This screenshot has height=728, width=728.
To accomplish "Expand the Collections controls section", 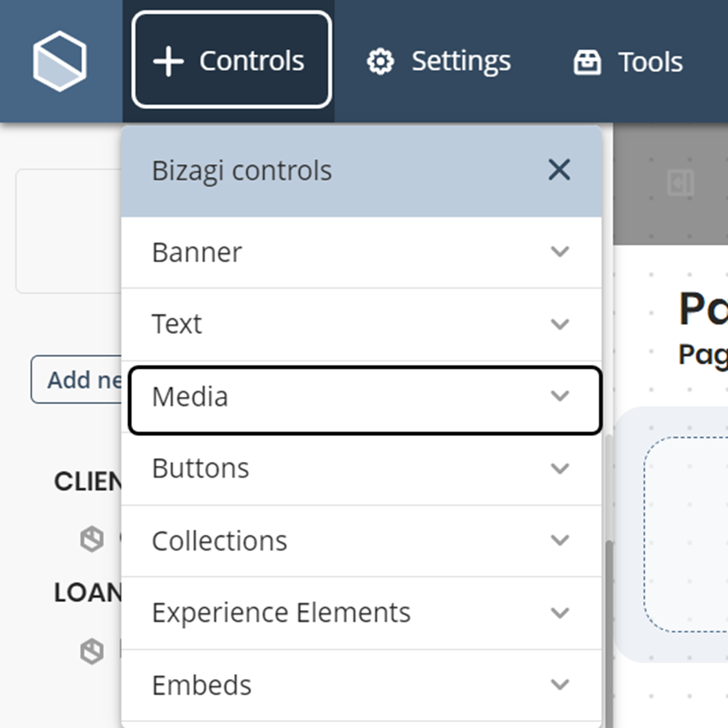I will click(361, 541).
